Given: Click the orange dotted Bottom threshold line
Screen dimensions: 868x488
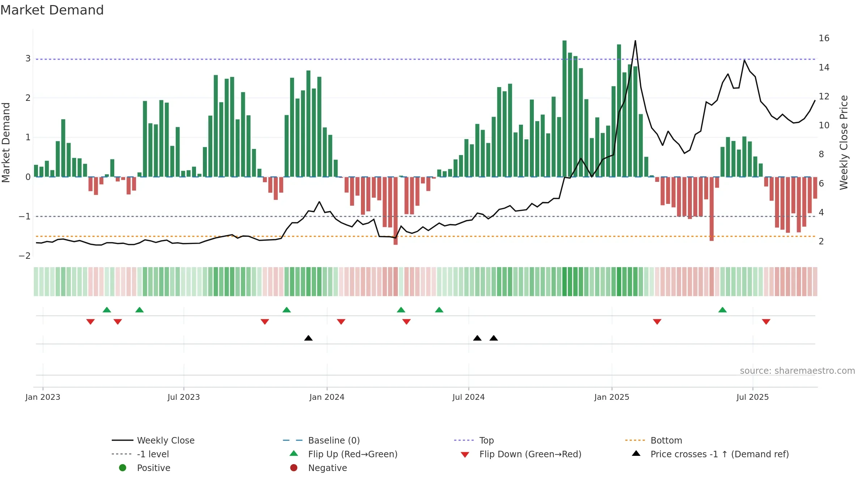Looking at the screenshot, I should [426, 236].
